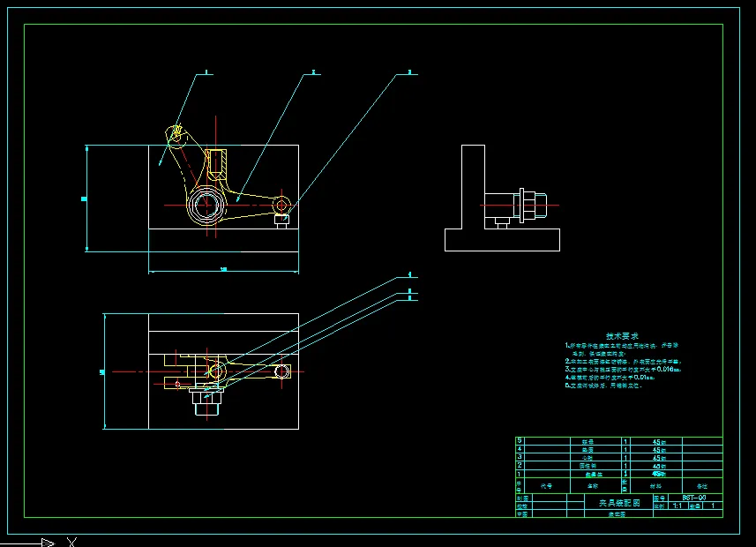Click the X axis label of UCS icon
The width and height of the screenshot is (756, 547).
pos(71,543)
